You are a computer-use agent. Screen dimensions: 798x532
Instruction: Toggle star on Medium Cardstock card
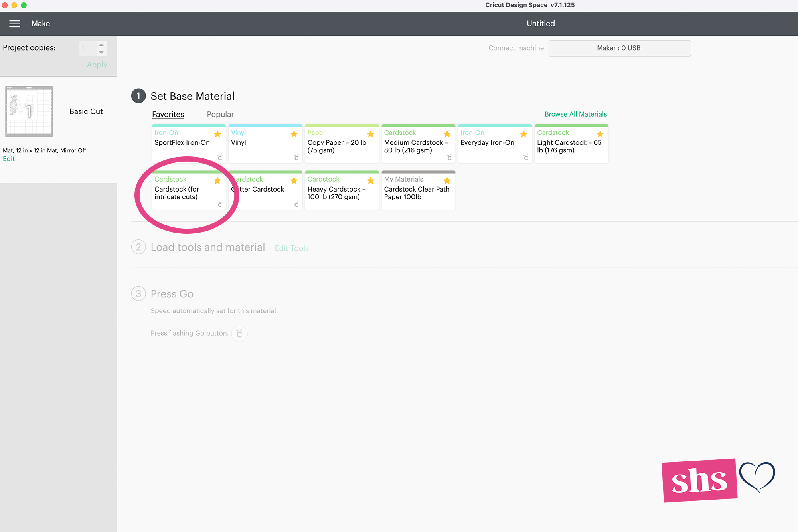[x=447, y=134]
